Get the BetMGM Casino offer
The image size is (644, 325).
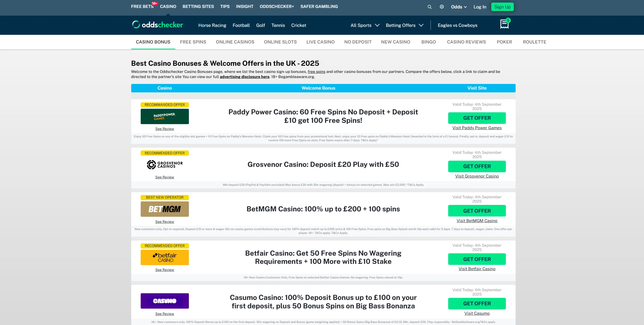coord(477,211)
